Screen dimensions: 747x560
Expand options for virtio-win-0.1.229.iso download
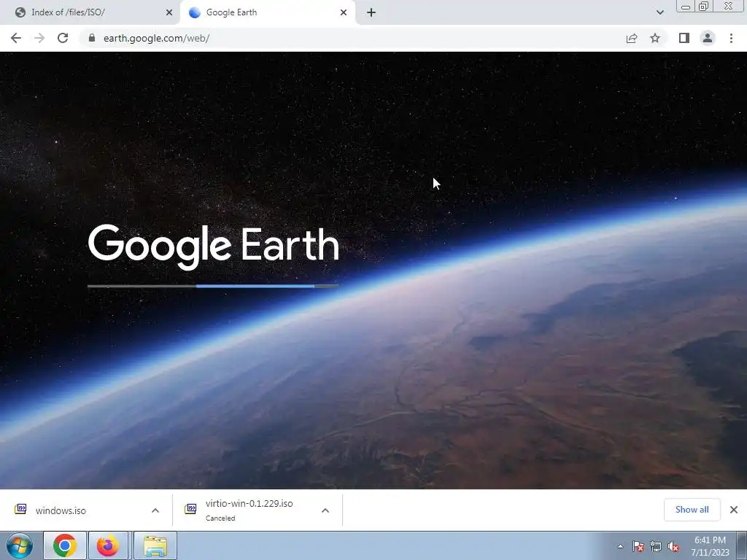pyautogui.click(x=325, y=510)
